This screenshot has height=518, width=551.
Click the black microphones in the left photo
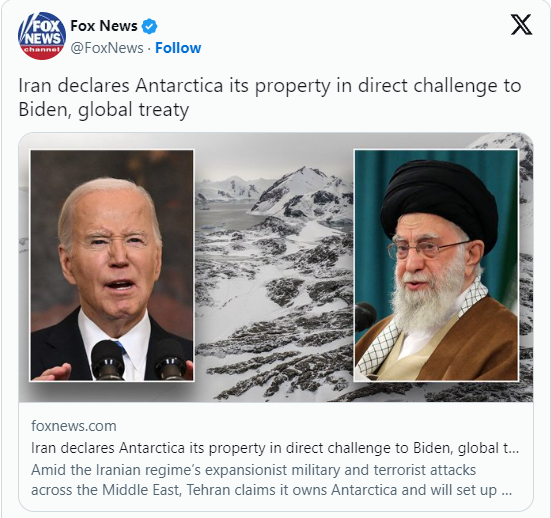pos(139,360)
